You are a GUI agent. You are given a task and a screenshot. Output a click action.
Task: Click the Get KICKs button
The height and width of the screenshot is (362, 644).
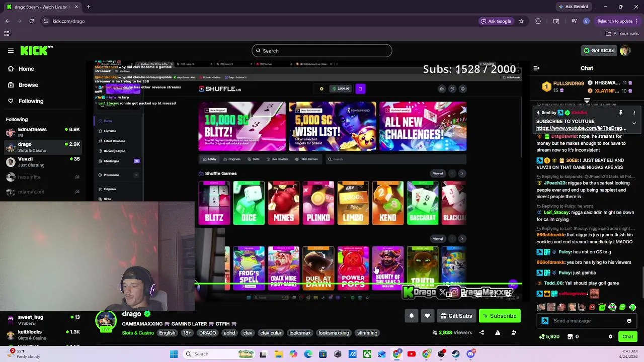point(599,51)
